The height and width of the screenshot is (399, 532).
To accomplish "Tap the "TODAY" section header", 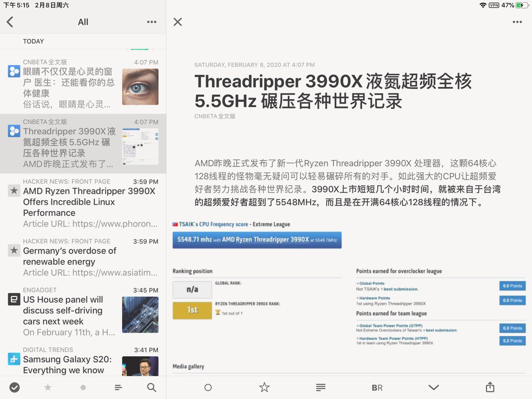I will (33, 41).
